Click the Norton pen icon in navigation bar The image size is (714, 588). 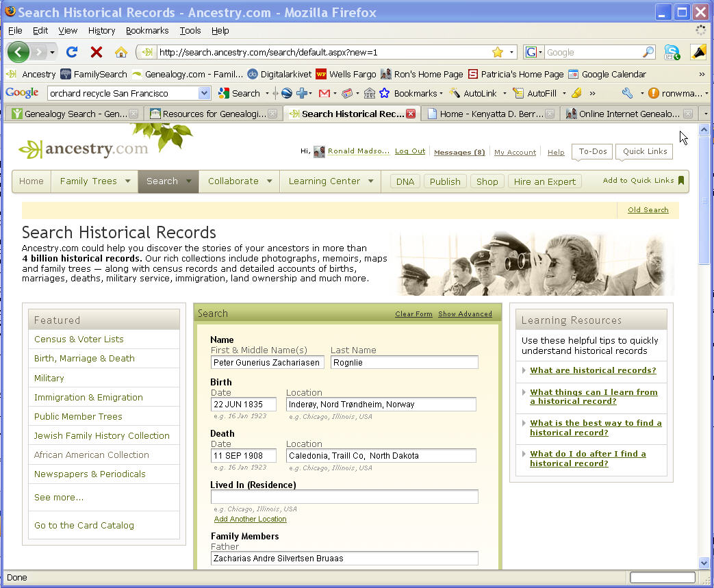698,53
